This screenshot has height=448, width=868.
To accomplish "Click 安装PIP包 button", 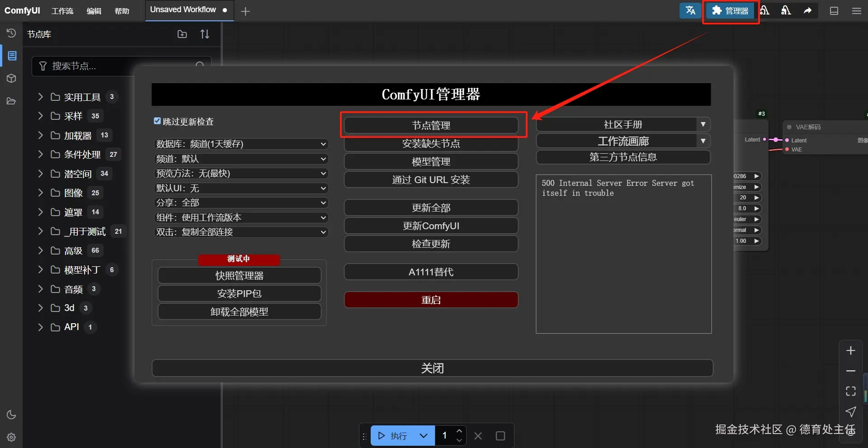I will click(239, 293).
